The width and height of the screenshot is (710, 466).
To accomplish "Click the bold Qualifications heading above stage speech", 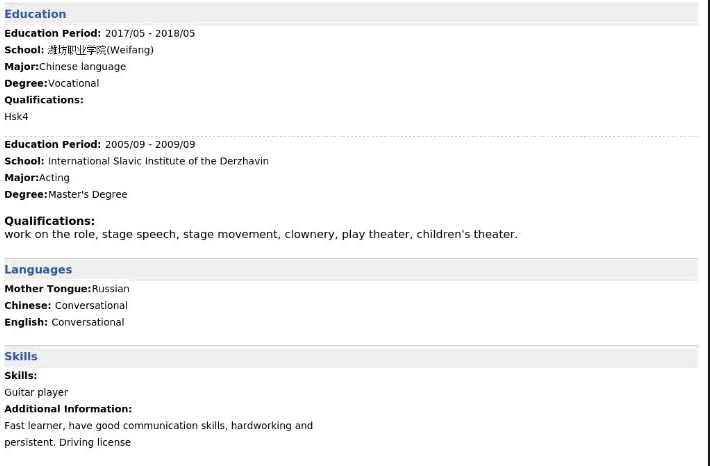I will coord(49,221).
